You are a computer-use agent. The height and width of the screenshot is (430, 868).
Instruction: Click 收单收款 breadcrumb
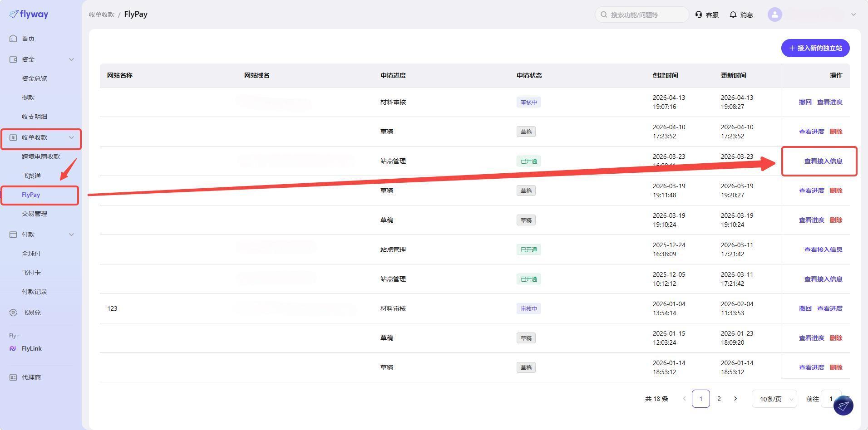click(x=102, y=15)
